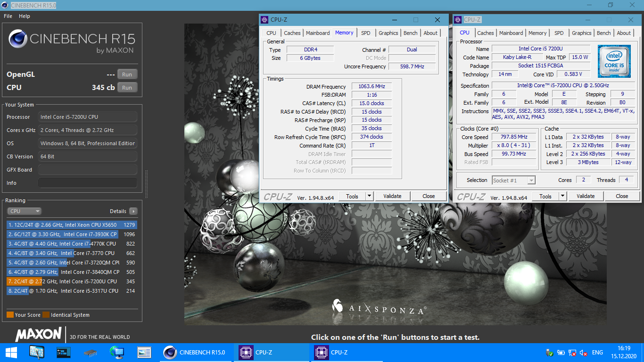Open the 16:19 clock and date
644x362 pixels.
tap(624, 353)
